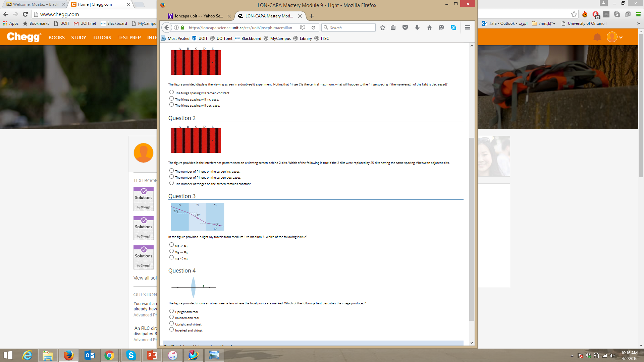Click the Pocket shield icon
Image resolution: width=644 pixels, height=362 pixels.
[405, 28]
